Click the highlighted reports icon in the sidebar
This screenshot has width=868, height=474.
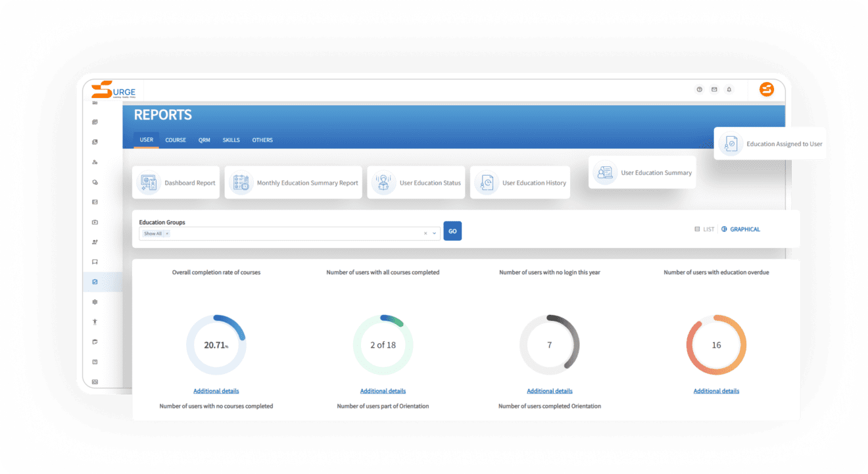point(94,281)
